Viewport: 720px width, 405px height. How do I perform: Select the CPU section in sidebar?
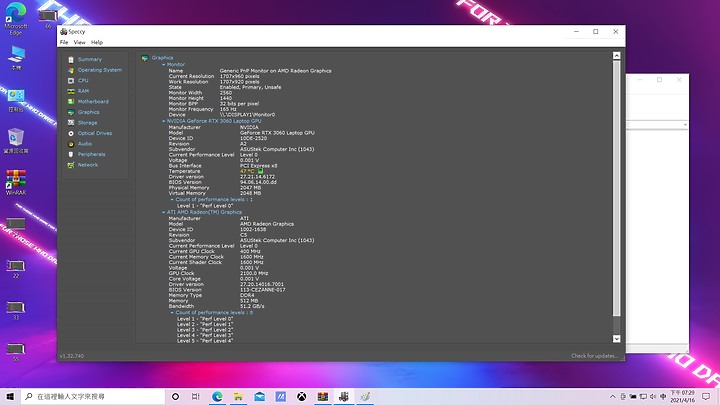coord(83,80)
